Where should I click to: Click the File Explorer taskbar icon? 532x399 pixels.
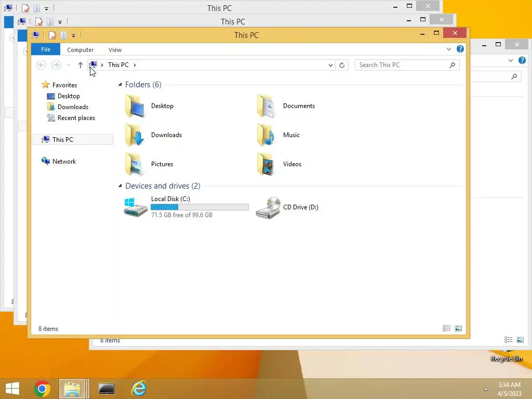coord(72,389)
